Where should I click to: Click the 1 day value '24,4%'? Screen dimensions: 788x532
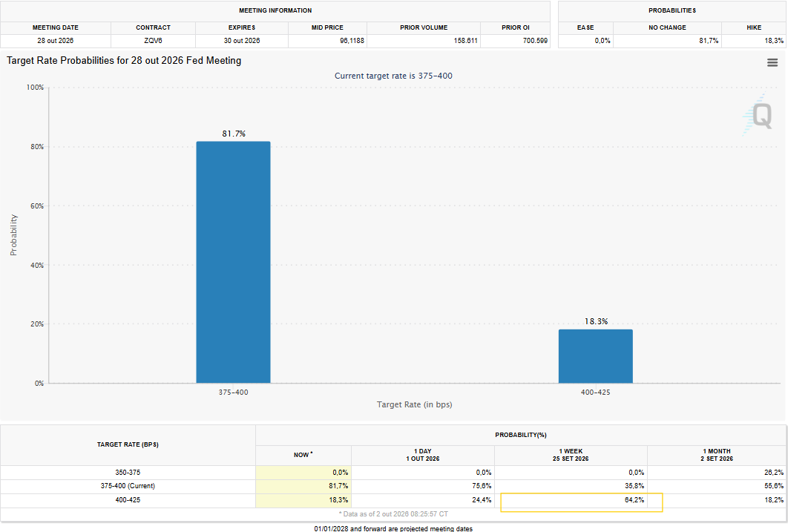482,500
